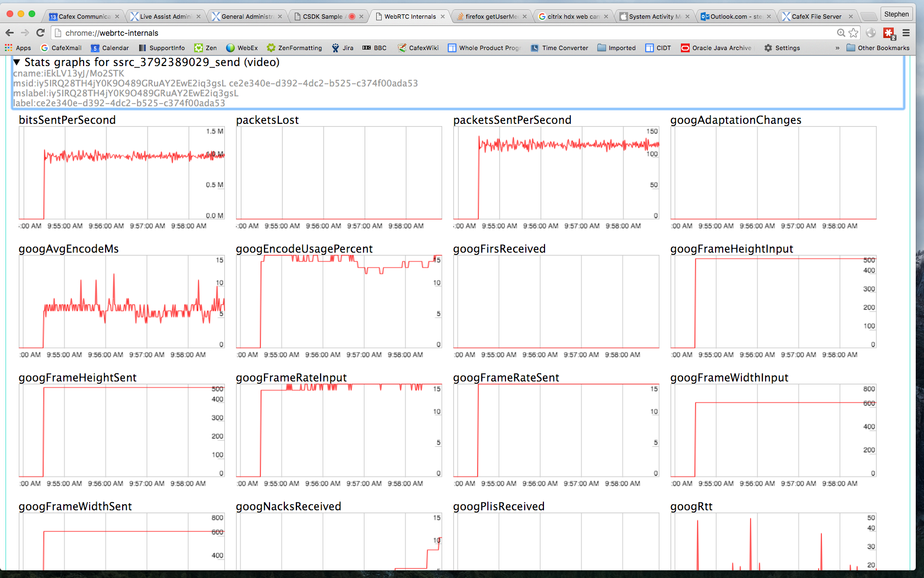Viewport: 924px width, 578px height.
Task: Click the googEncodeUsagePercent graph
Action: point(339,302)
